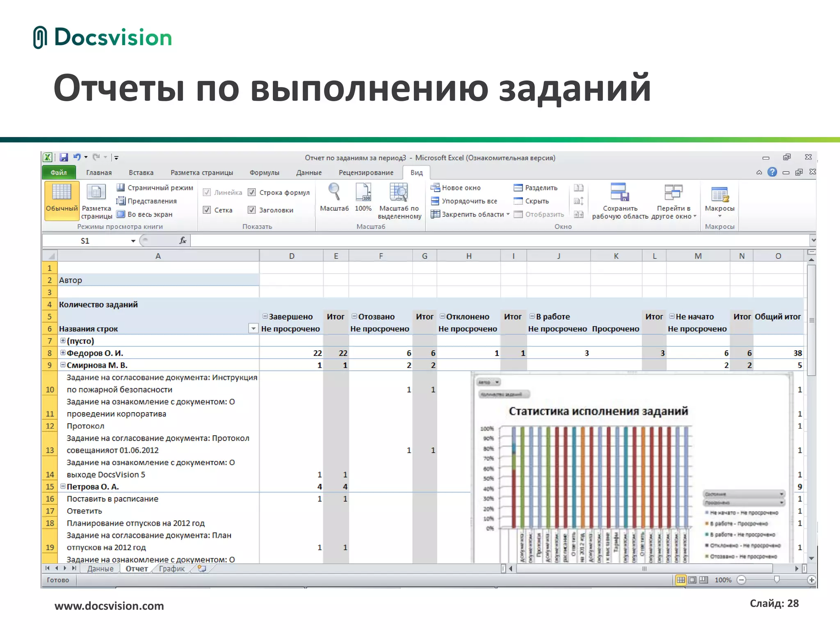Click the horizontal scrollbar
Image resolution: width=840 pixels, height=630 pixels.
(644, 568)
